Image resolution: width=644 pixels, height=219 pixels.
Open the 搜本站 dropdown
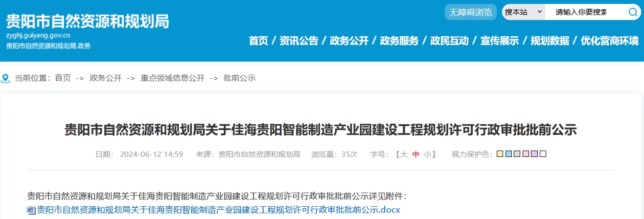pos(524,12)
